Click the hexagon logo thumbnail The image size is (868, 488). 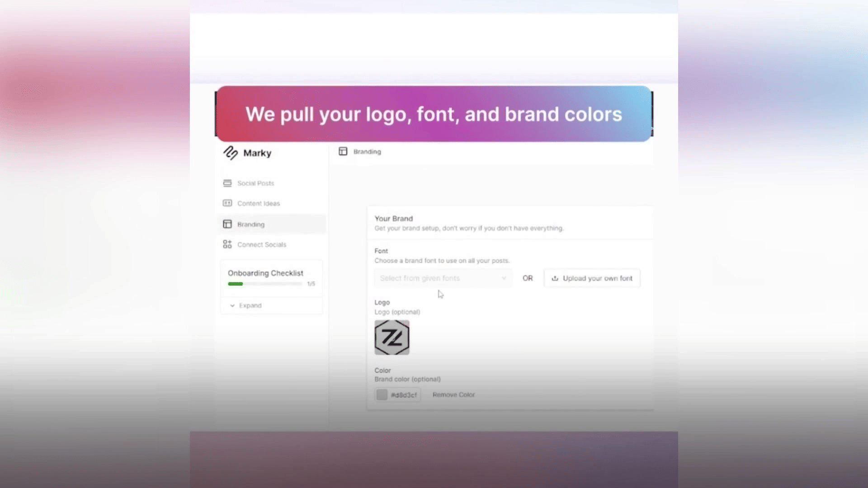[x=392, y=338]
